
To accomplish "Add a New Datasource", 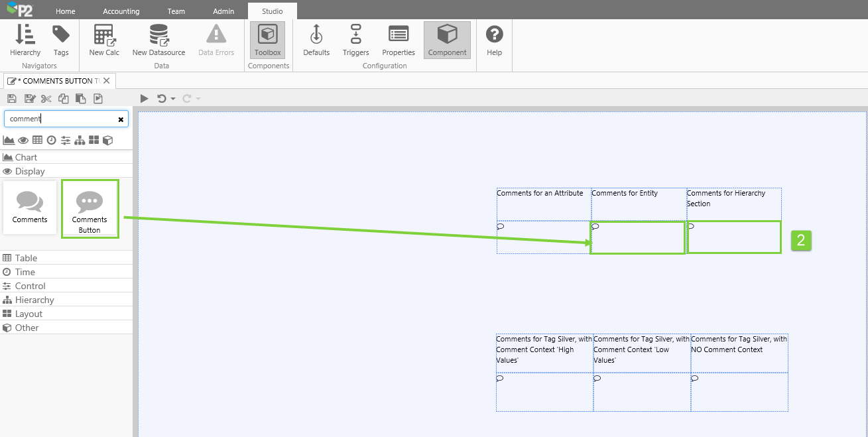I will (x=158, y=40).
